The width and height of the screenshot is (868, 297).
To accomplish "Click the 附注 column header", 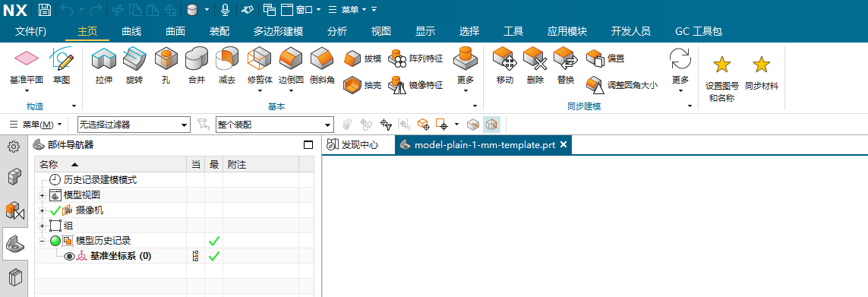I will click(260, 165).
